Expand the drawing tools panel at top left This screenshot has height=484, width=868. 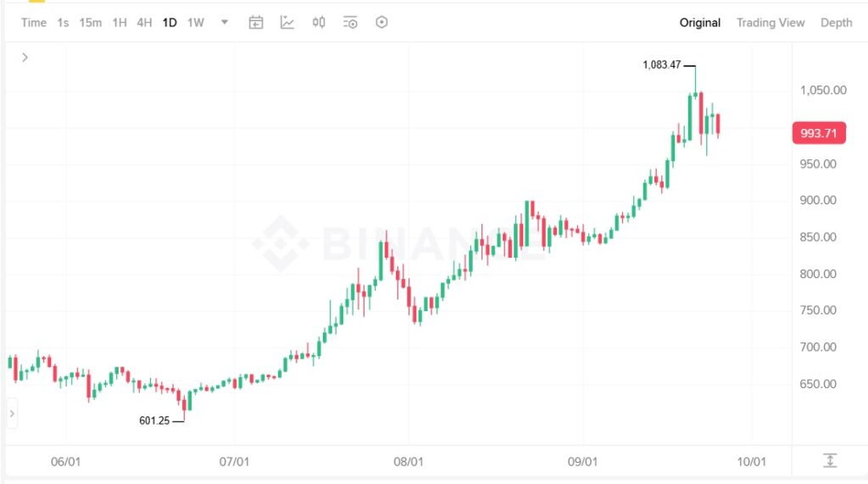25,57
